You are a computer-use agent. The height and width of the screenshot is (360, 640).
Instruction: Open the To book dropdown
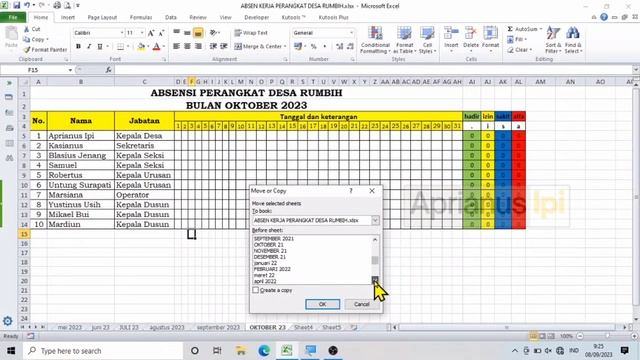tap(375, 220)
